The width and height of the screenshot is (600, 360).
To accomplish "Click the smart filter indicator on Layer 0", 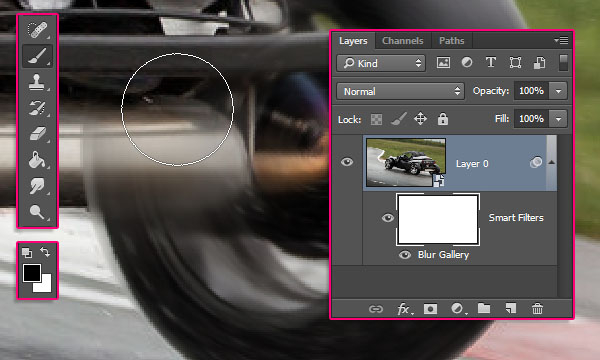I will click(x=536, y=162).
